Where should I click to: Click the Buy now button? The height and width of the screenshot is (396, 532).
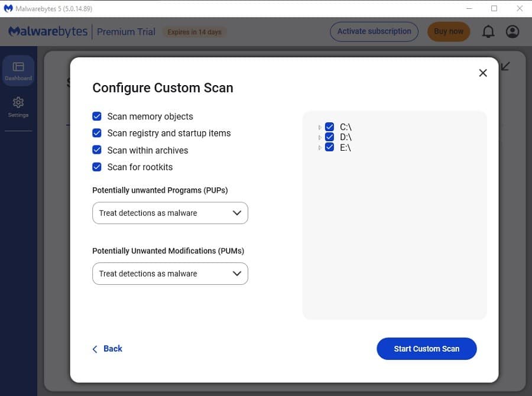click(449, 32)
